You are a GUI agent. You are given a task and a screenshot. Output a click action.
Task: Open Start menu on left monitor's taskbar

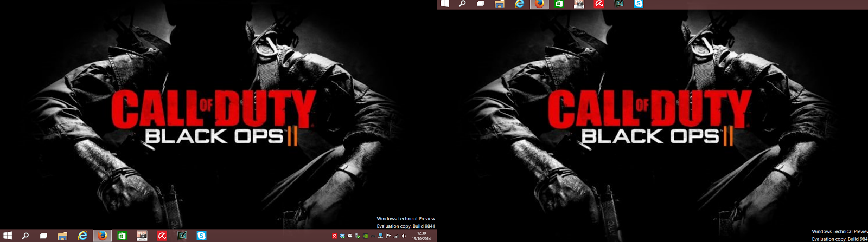tap(8, 236)
